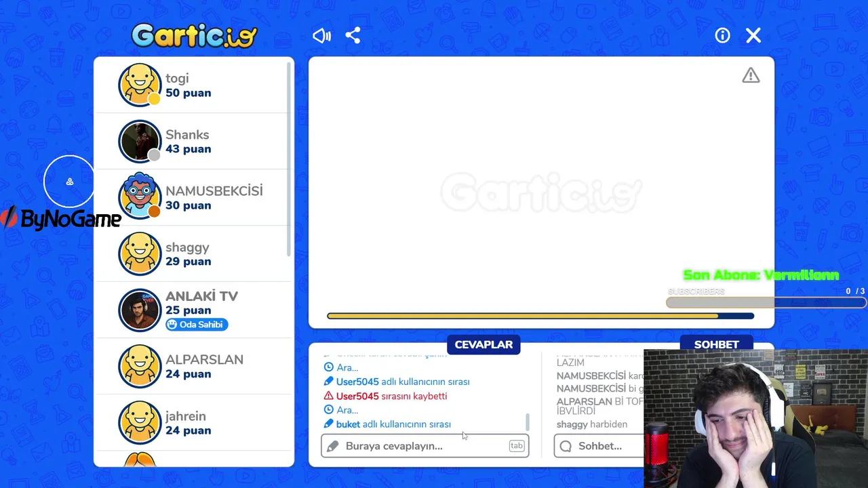
Task: Open NAMUSBEKCİSİ's player avatar
Action: tap(140, 197)
